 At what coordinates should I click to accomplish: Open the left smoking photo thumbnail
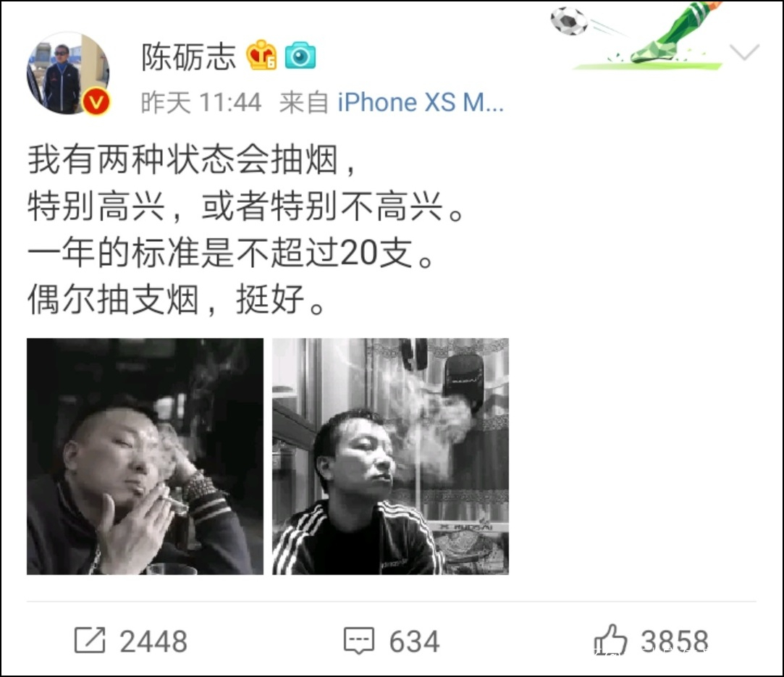(145, 456)
